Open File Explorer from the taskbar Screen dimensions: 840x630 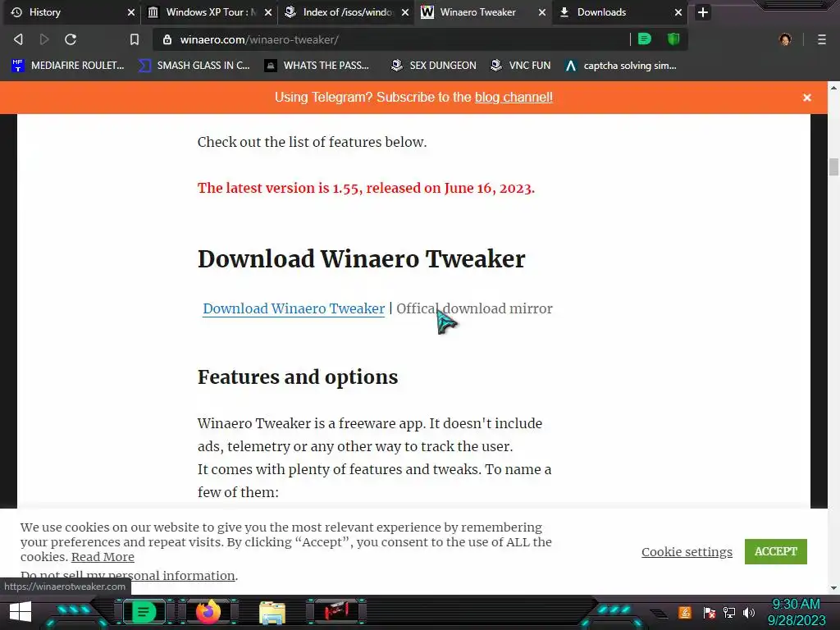(272, 613)
